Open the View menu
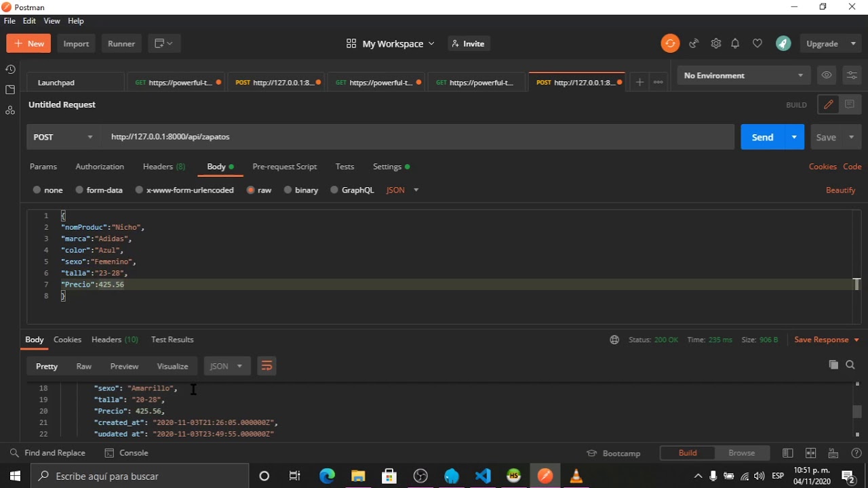The width and height of the screenshot is (868, 488). (52, 21)
